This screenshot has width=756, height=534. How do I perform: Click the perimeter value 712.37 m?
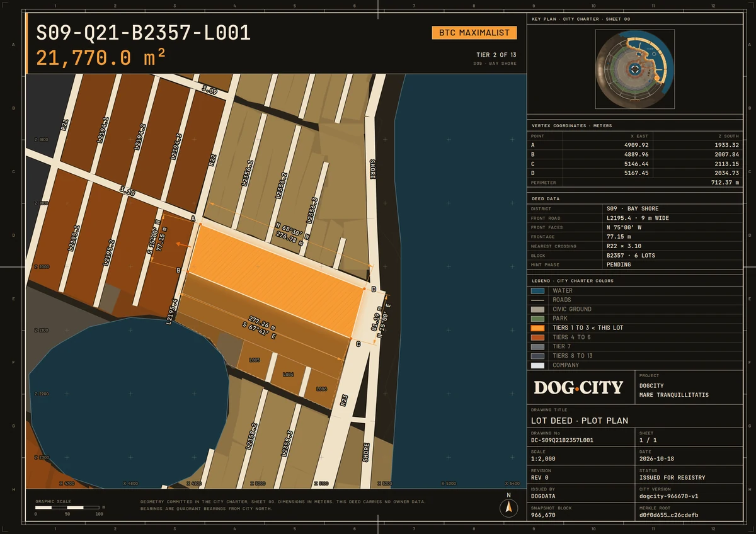(x=724, y=183)
